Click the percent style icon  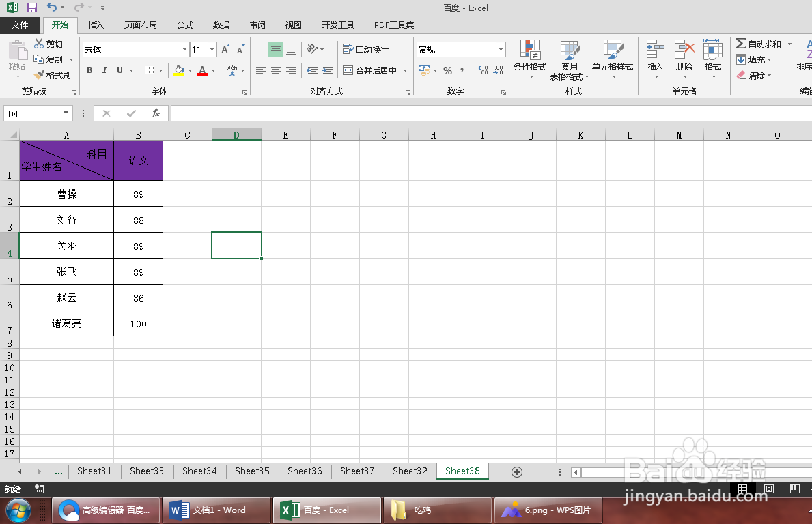[x=448, y=70]
